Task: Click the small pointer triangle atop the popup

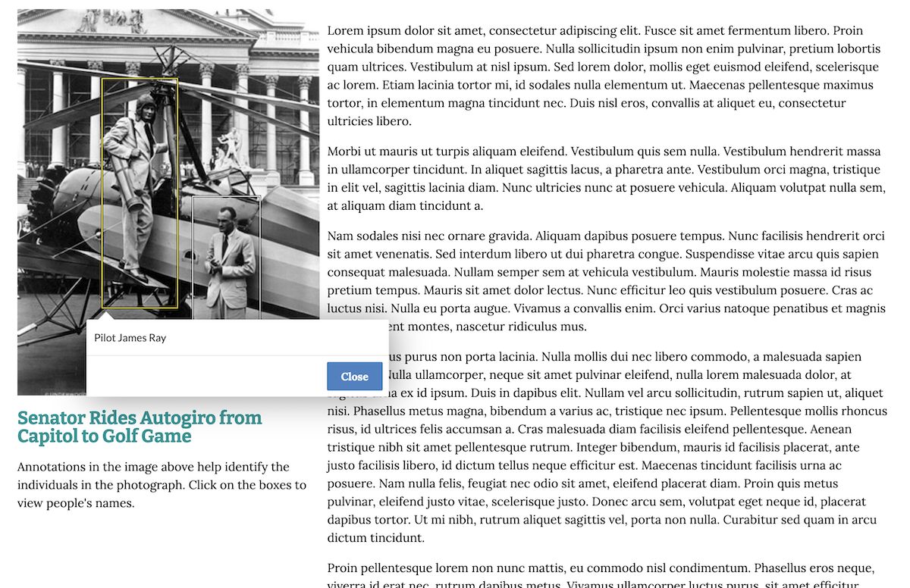Action: pos(105,314)
